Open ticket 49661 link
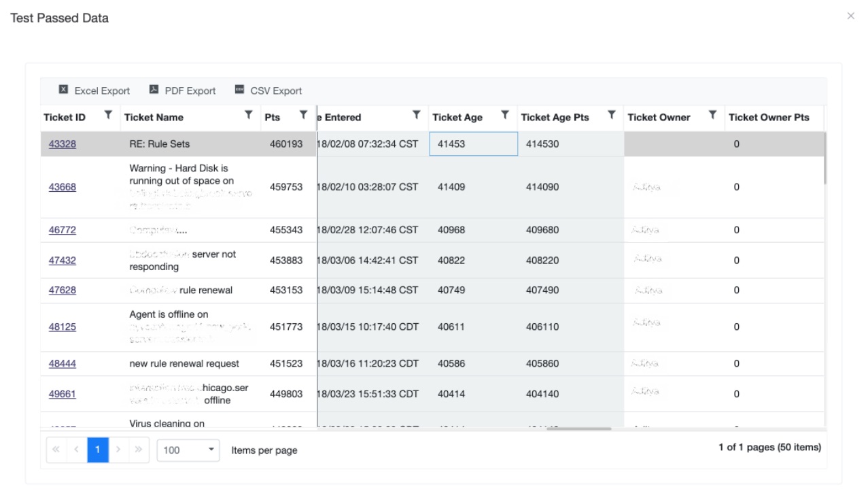Viewport: 868px width, 500px height. click(x=63, y=394)
